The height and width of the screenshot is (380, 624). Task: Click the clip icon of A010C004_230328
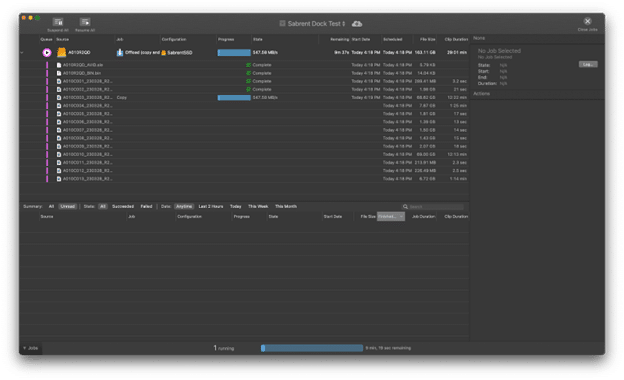tap(59, 106)
